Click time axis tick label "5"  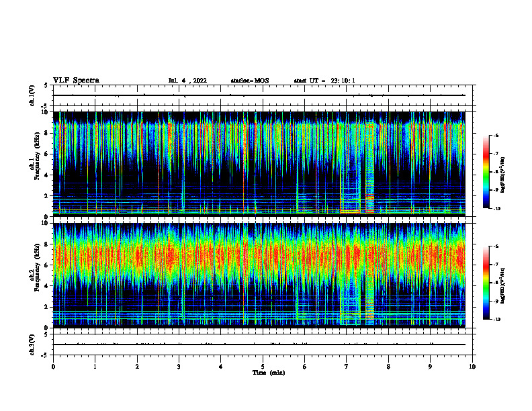(263, 367)
